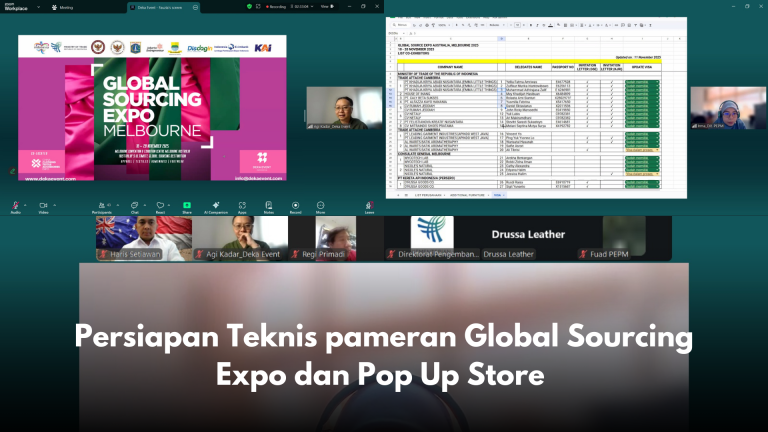This screenshot has height=432, width=768.
Task: Open the More options menu
Action: (320, 206)
